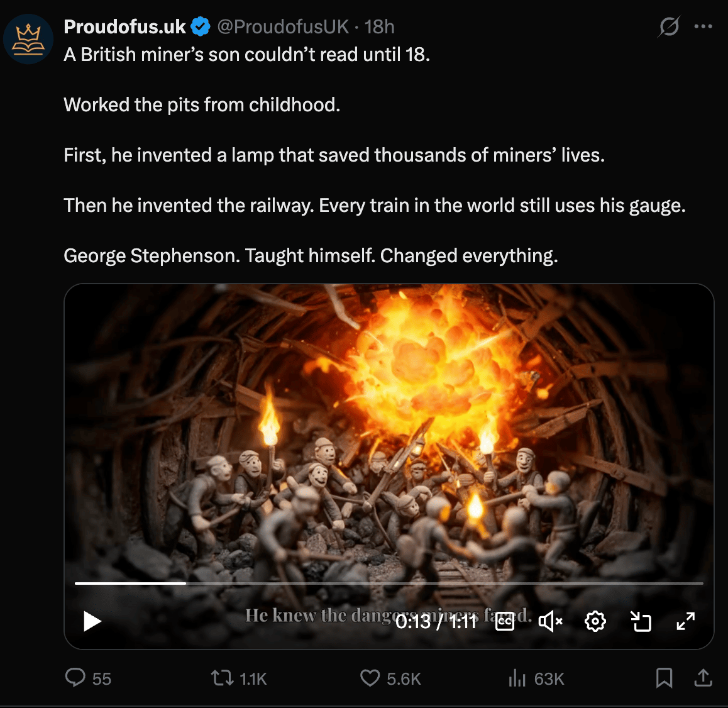The image size is (728, 708).
Task: Like the post with the heart icon
Action: click(x=370, y=678)
